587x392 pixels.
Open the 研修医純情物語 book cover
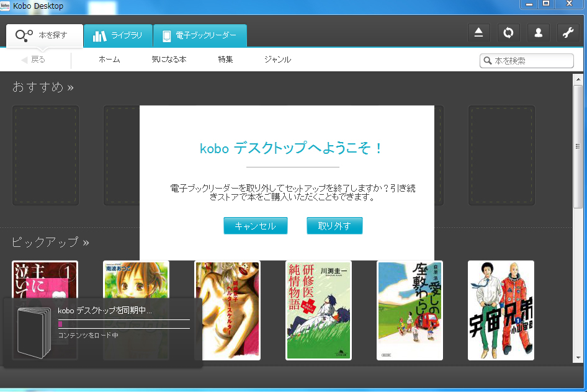coord(318,311)
